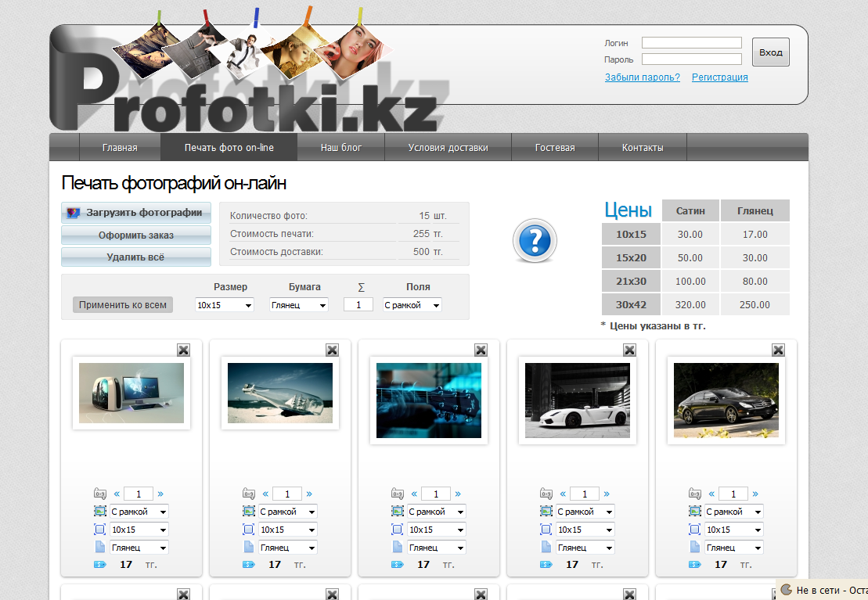Delete the white convertible car photo

coord(629,350)
